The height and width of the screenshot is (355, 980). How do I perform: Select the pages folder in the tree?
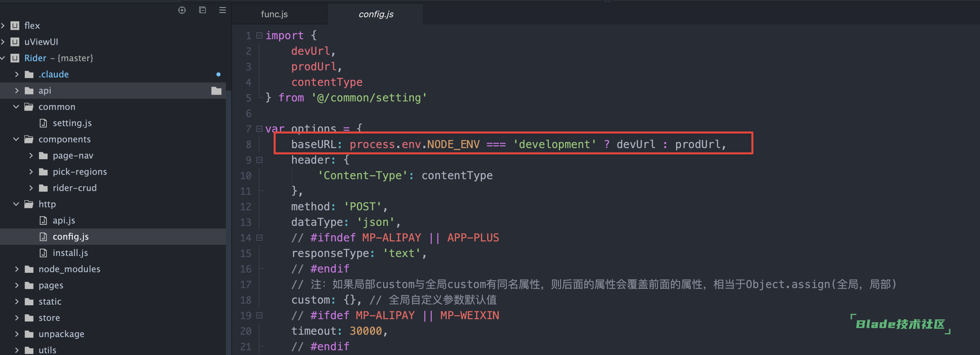coord(50,285)
